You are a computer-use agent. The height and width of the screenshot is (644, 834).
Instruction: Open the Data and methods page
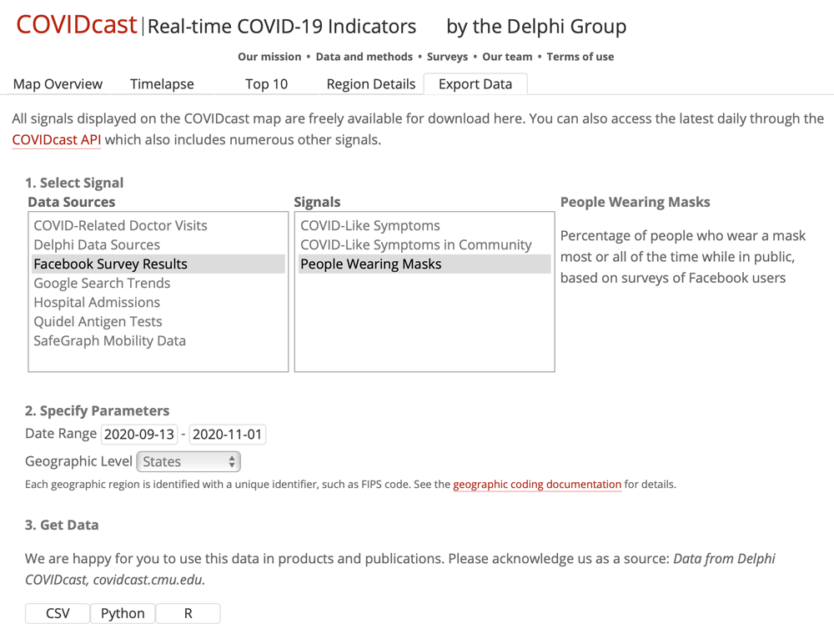(364, 57)
